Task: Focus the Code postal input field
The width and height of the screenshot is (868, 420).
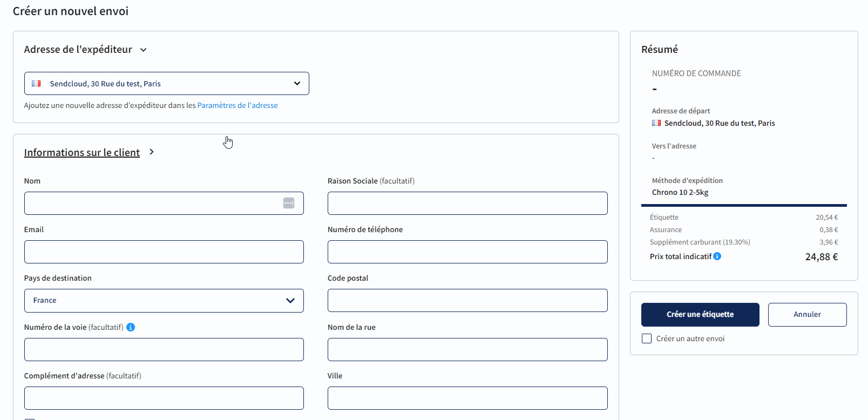Action: click(x=467, y=301)
